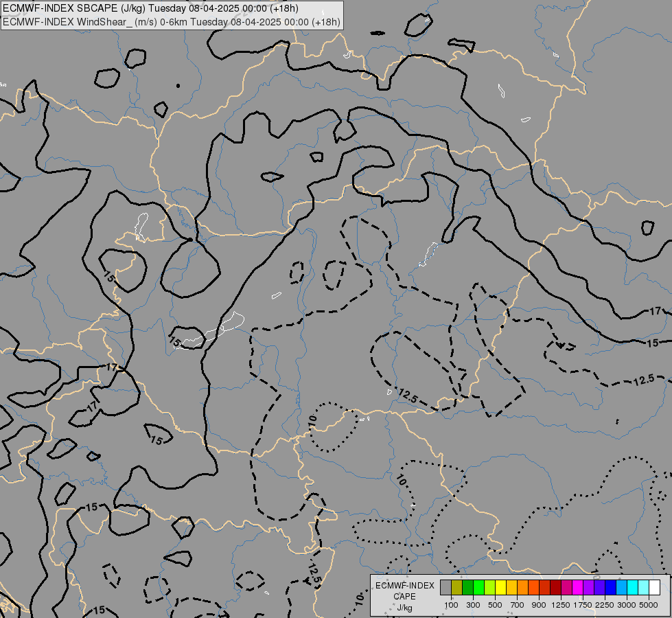The height and width of the screenshot is (618, 672).
Task: Click the pure yellow legend swatch
Action: pyautogui.click(x=500, y=588)
